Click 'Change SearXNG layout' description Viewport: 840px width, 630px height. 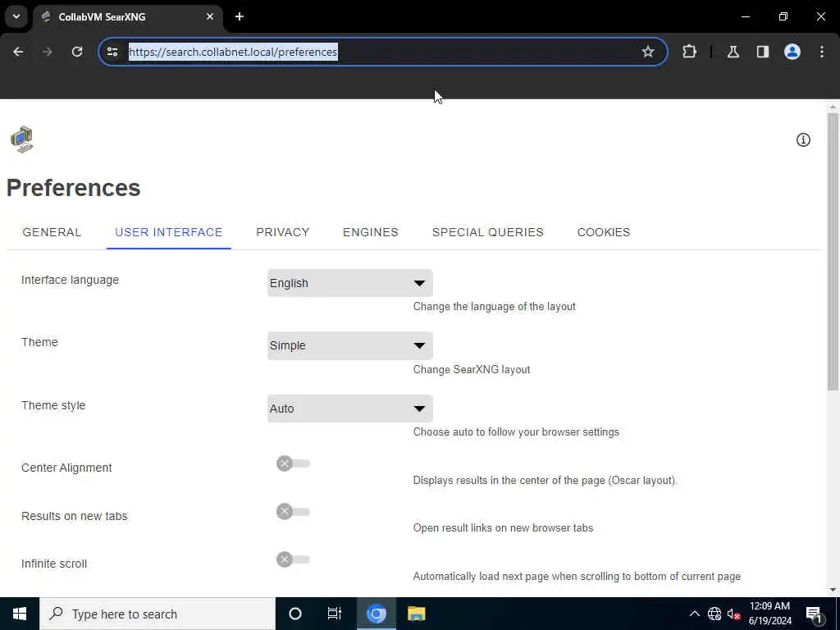tap(472, 370)
